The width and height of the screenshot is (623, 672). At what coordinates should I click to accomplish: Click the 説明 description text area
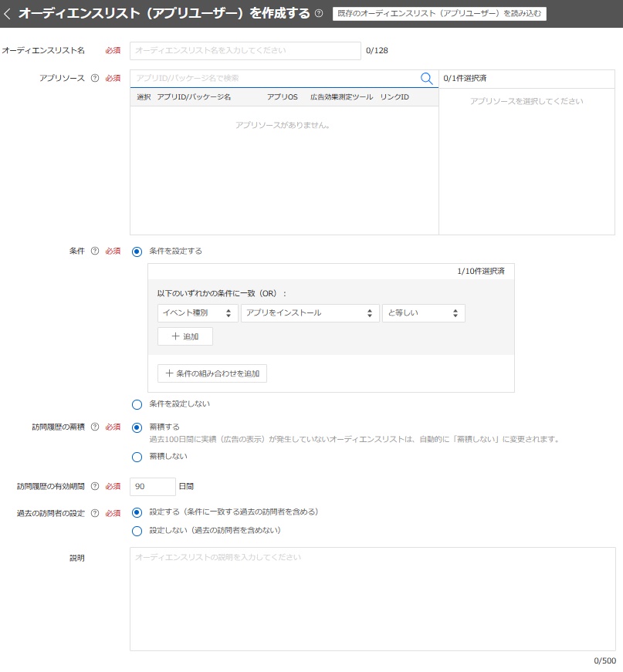coord(372,599)
